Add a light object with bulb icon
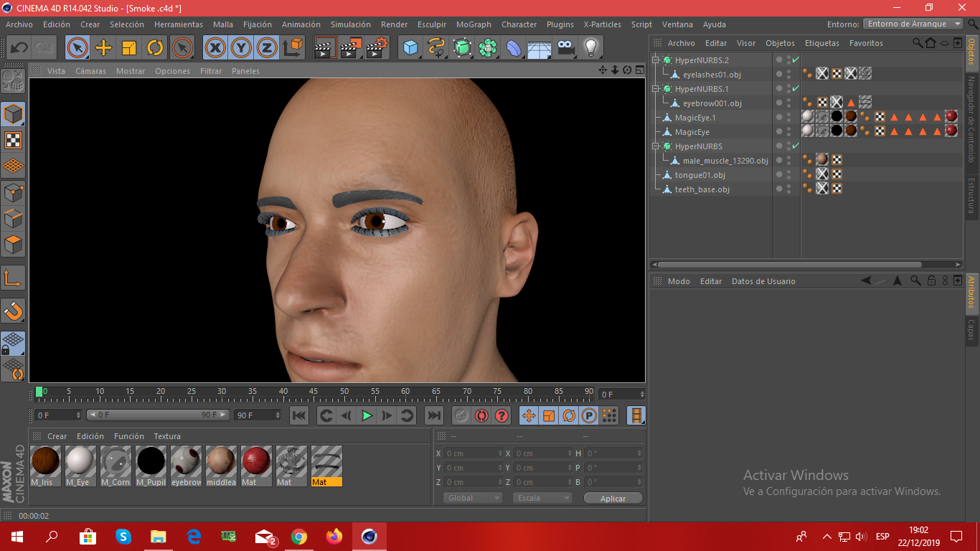Viewport: 980px width, 551px height. 590,48
